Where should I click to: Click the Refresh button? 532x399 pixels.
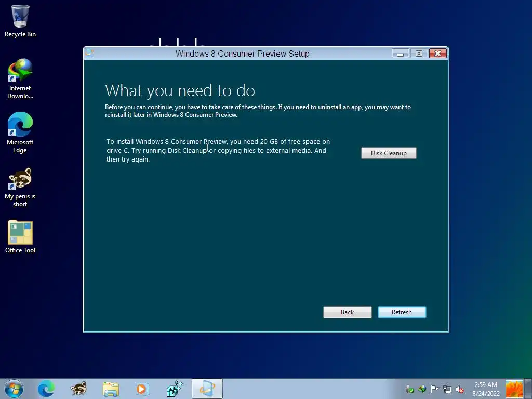(x=402, y=312)
